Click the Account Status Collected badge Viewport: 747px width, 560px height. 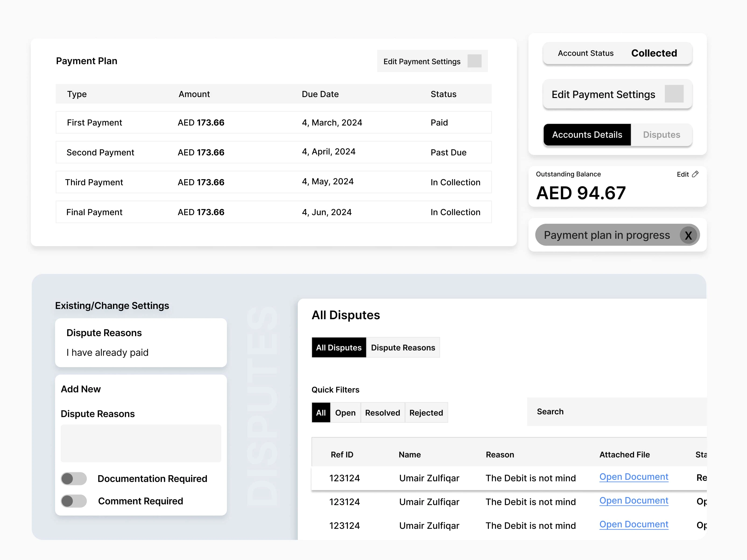coord(617,53)
